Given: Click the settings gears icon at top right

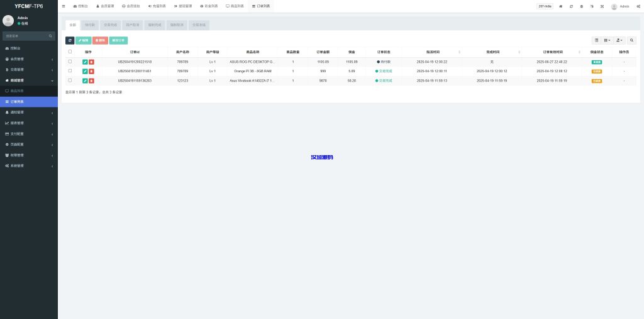Looking at the screenshot, I should click(638, 6).
